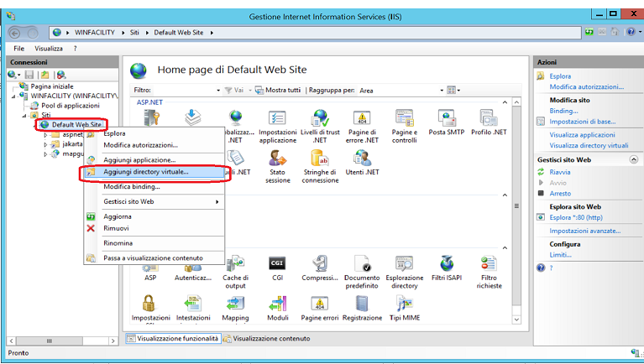Expand the jakarta tree node
Viewport: 644px width, 364px height.
[x=45, y=144]
